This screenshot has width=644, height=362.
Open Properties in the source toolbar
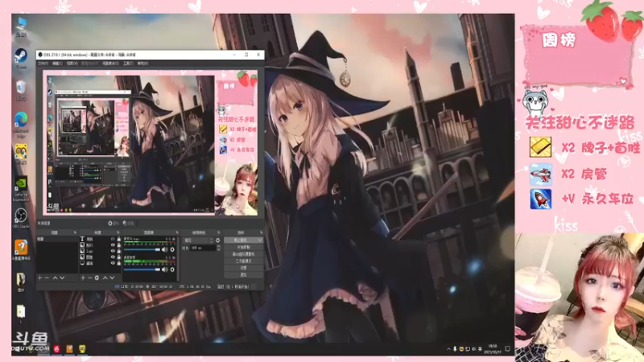click(x=114, y=224)
